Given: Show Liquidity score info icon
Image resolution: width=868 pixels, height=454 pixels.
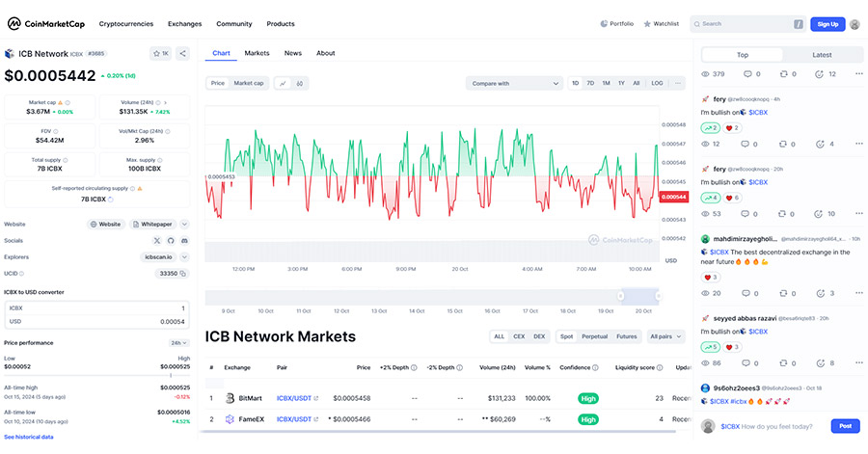Looking at the screenshot, I should (660, 368).
